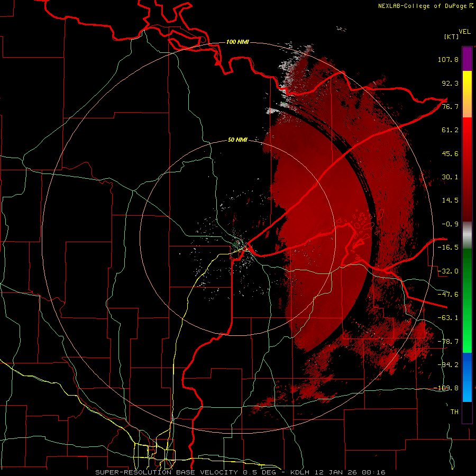Click the -63.1 scale value
This screenshot has width=476, height=476.
pos(448,318)
